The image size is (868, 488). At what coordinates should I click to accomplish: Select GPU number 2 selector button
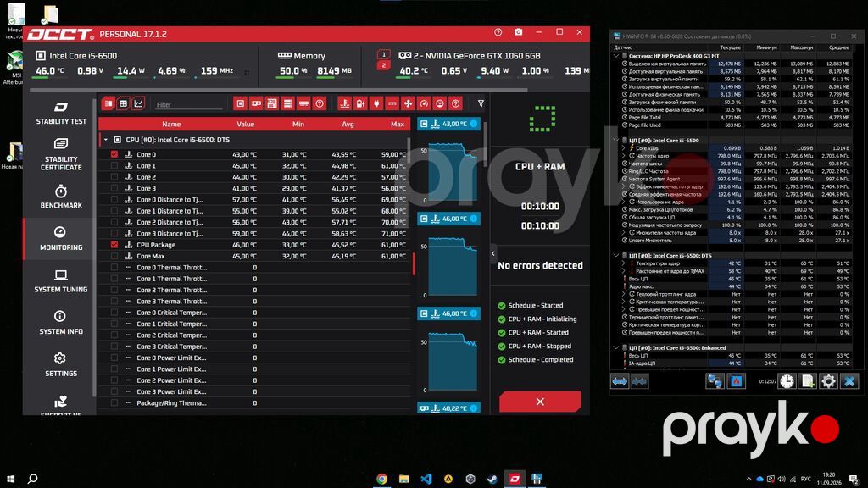click(x=384, y=65)
